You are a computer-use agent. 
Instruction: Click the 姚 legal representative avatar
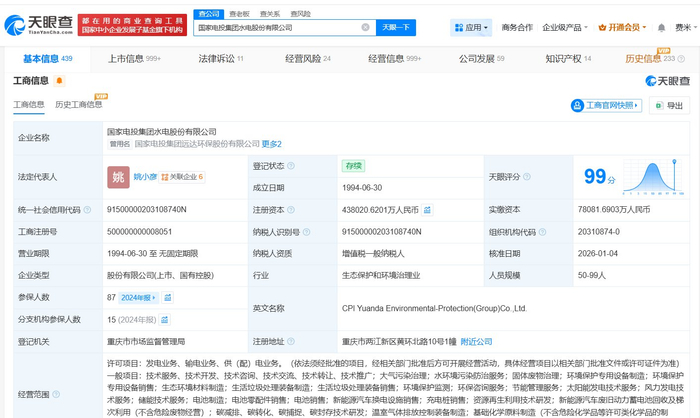pos(118,176)
